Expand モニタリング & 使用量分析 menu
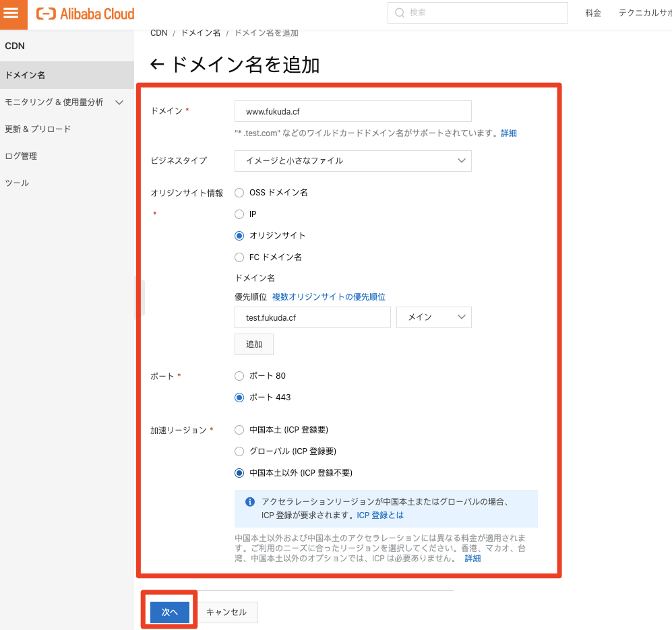This screenshot has height=630, width=672. (x=64, y=102)
